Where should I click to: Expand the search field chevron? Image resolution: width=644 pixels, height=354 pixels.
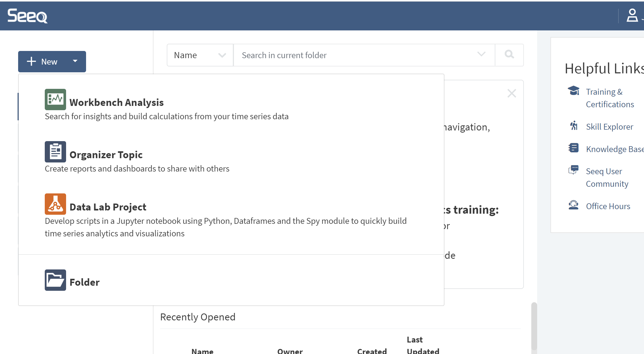[x=481, y=54]
